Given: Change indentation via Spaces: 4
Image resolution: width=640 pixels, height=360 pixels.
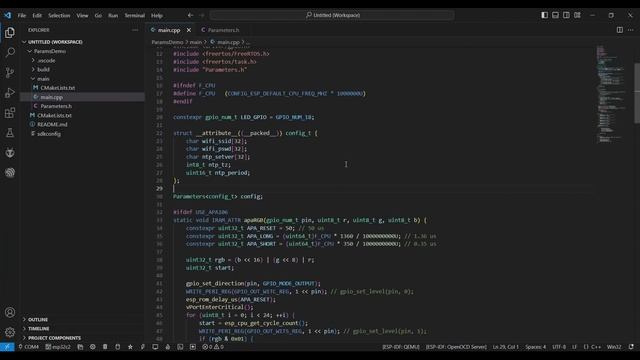Looking at the screenshot, I should [535, 347].
